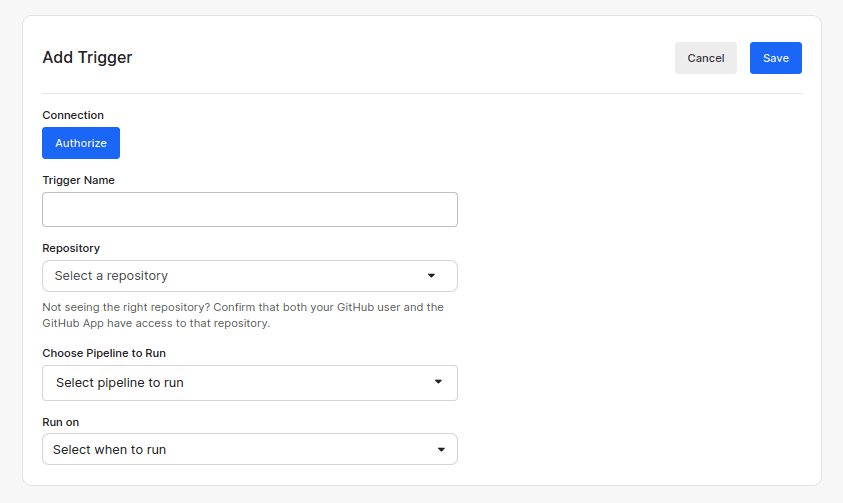Click the Run on dropdown arrow icon
This screenshot has width=843, height=503.
click(x=441, y=450)
